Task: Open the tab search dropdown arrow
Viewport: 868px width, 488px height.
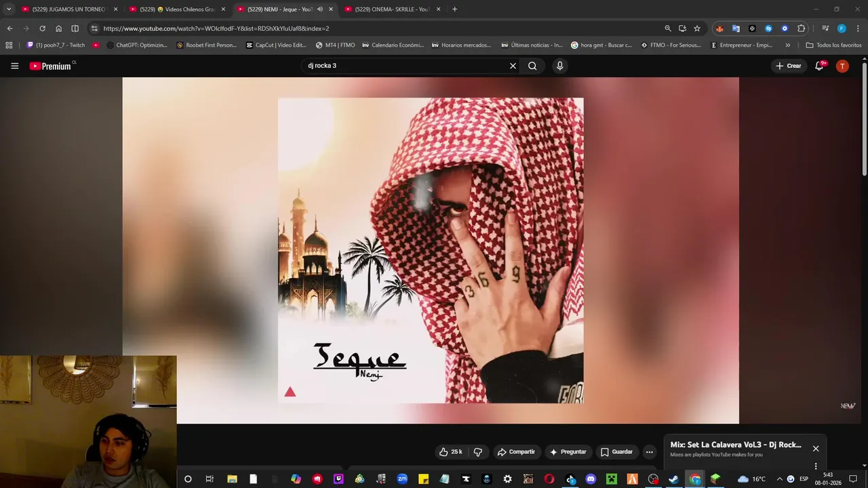Action: click(x=8, y=9)
